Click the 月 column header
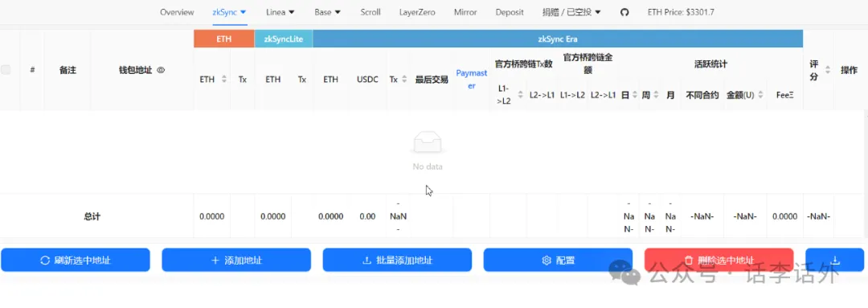The width and height of the screenshot is (868, 308). click(x=670, y=95)
